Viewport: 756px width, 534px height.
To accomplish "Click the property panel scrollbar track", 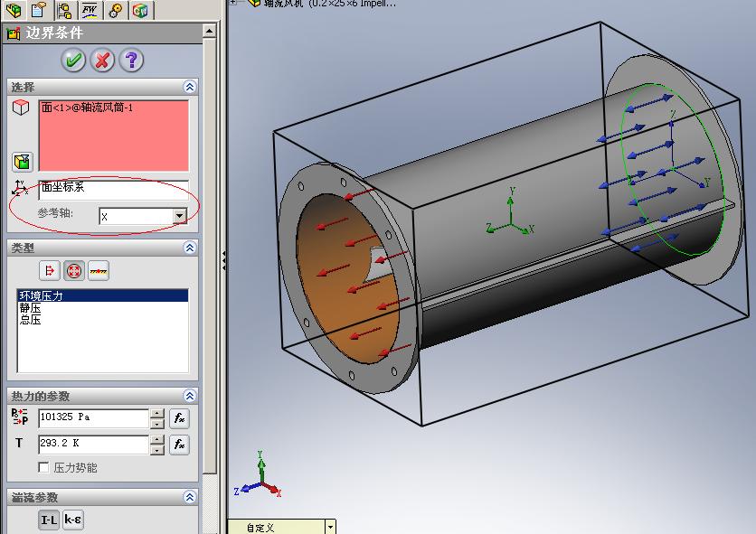I will pyautogui.click(x=209, y=501).
